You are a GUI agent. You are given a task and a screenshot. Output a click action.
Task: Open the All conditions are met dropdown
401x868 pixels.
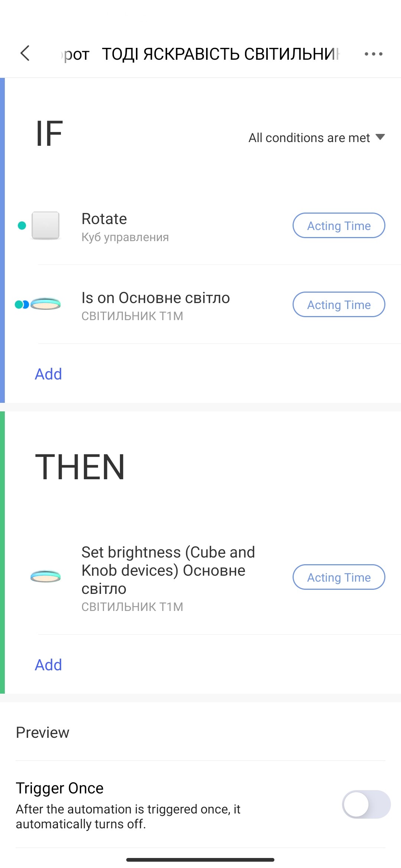coord(309,138)
